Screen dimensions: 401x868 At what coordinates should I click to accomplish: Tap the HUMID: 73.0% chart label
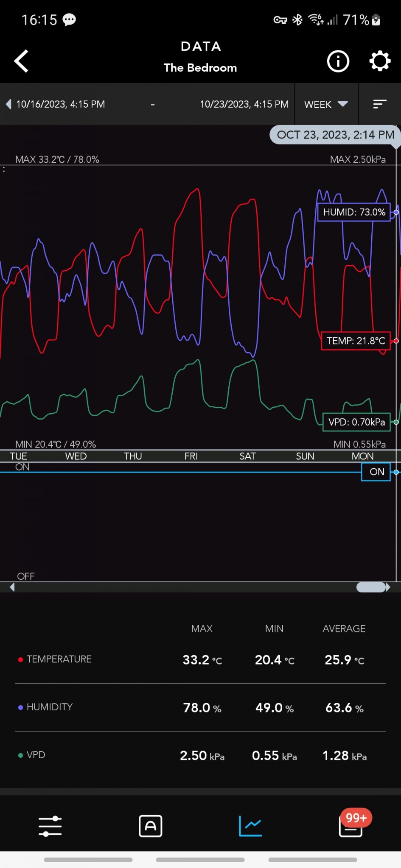(x=354, y=212)
